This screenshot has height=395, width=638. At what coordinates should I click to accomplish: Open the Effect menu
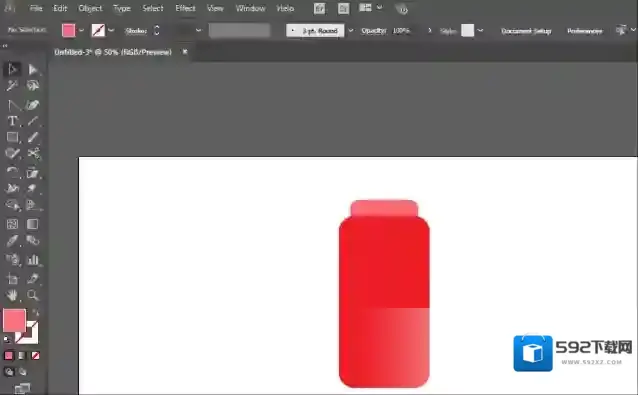coord(185,8)
